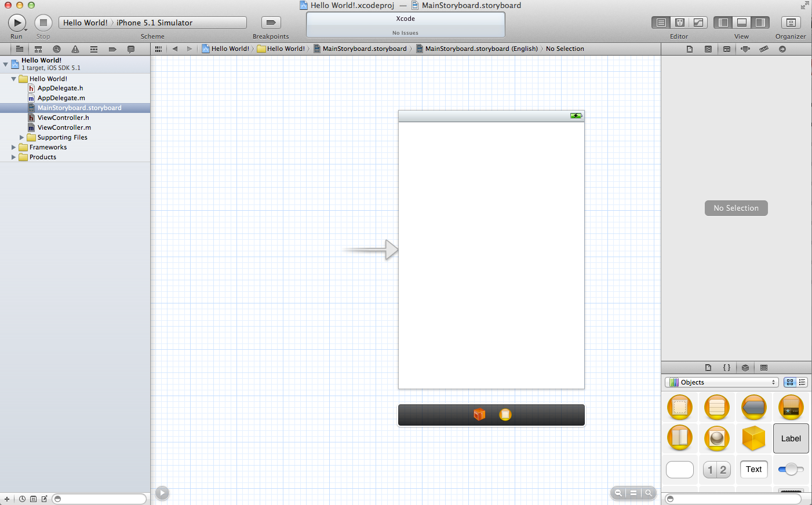This screenshot has width=812, height=505.
Task: Show the Assistant editor
Action: point(680,23)
